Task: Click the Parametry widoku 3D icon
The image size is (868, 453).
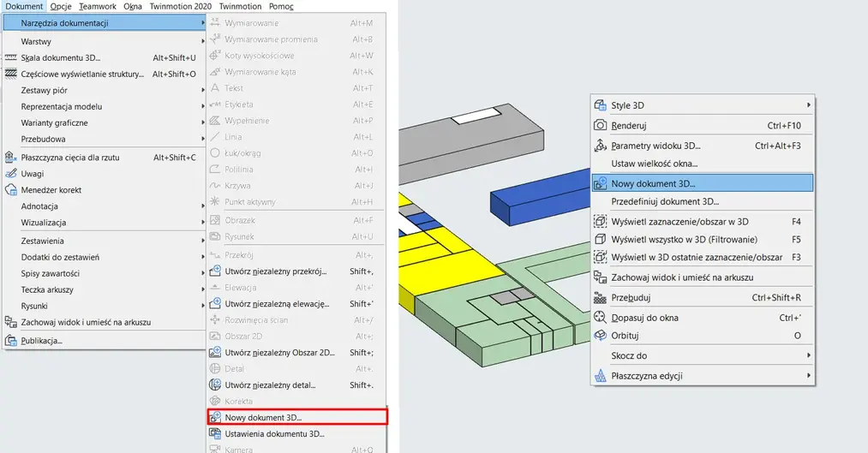Action: click(600, 146)
